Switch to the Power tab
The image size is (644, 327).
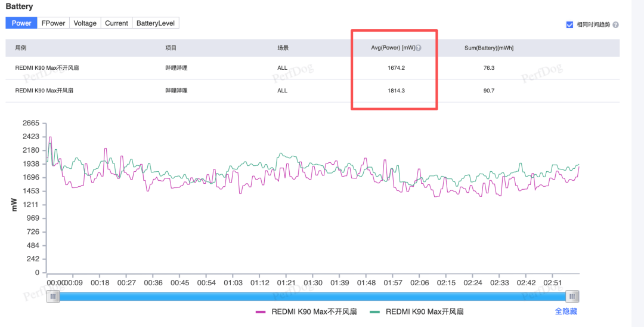pyautogui.click(x=21, y=23)
